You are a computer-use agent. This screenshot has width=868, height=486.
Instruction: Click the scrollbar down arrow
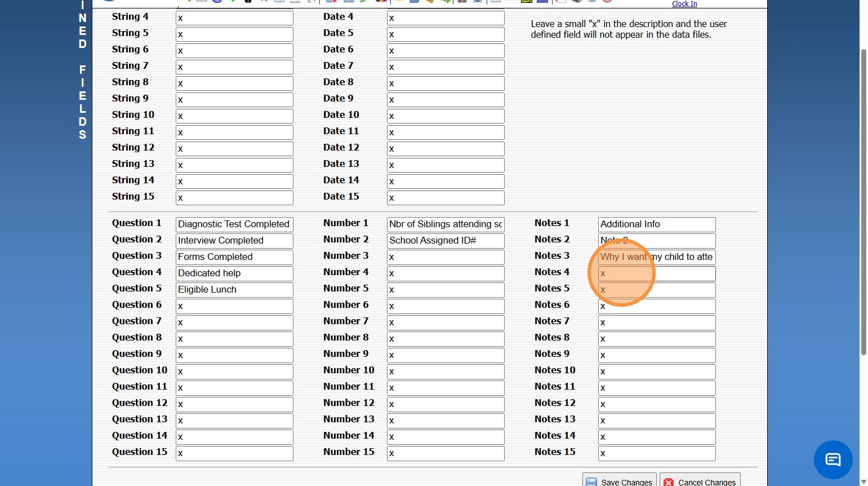click(863, 481)
